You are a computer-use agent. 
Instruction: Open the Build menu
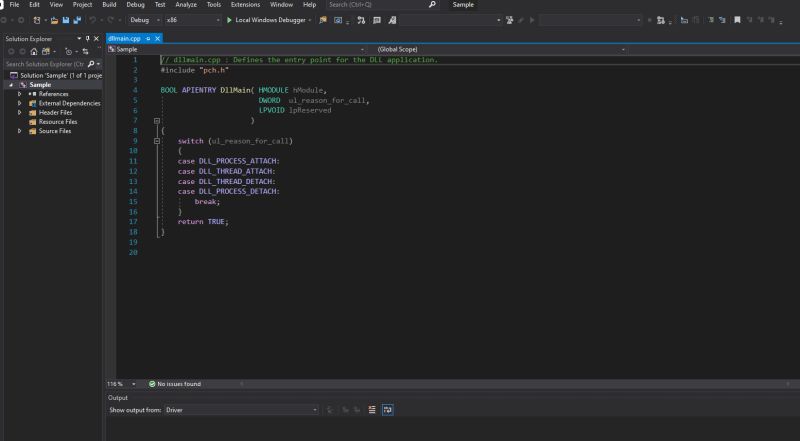[x=109, y=5]
